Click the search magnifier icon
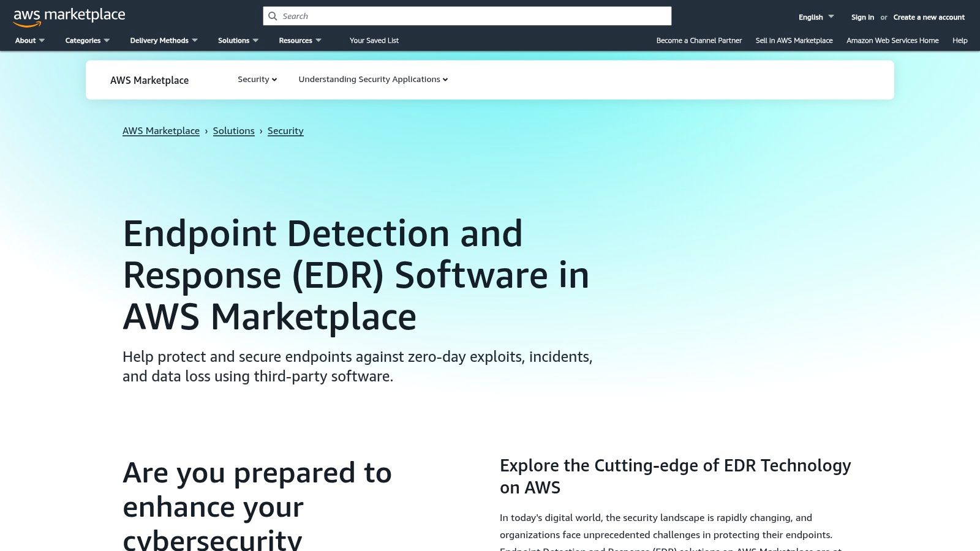The image size is (980, 551). [273, 16]
